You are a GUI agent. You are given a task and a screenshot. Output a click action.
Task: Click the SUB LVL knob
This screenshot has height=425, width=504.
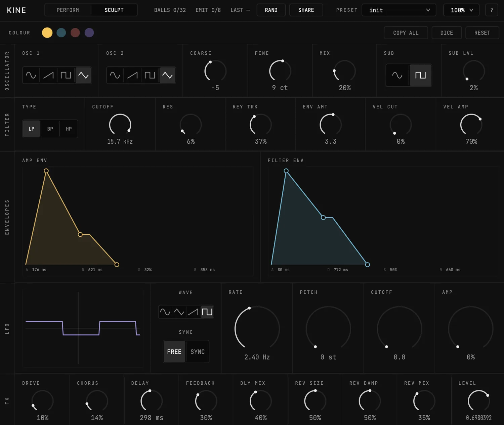(474, 71)
